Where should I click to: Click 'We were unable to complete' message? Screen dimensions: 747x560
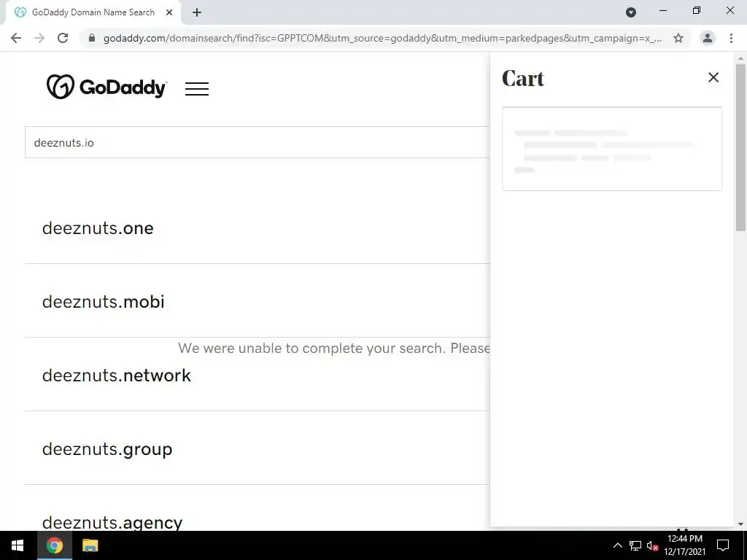pyautogui.click(x=333, y=348)
